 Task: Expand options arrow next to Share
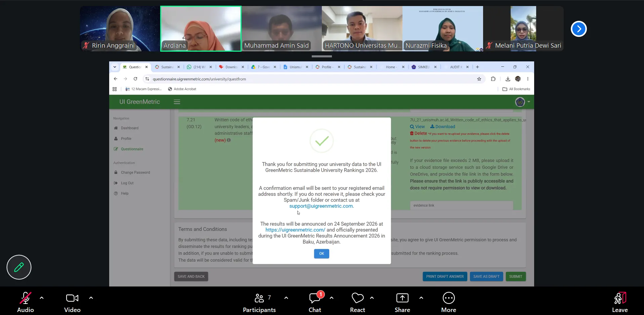pyautogui.click(x=421, y=298)
